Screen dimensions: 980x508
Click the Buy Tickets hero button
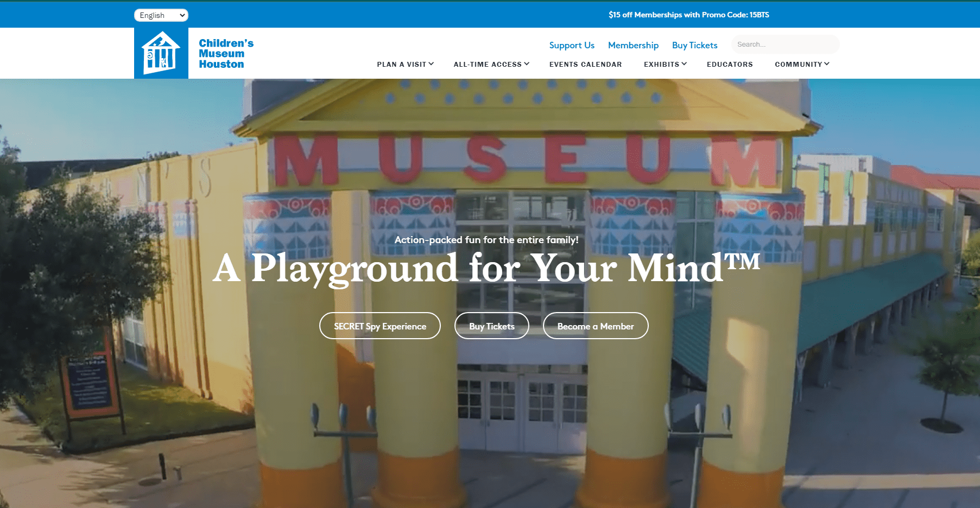491,326
